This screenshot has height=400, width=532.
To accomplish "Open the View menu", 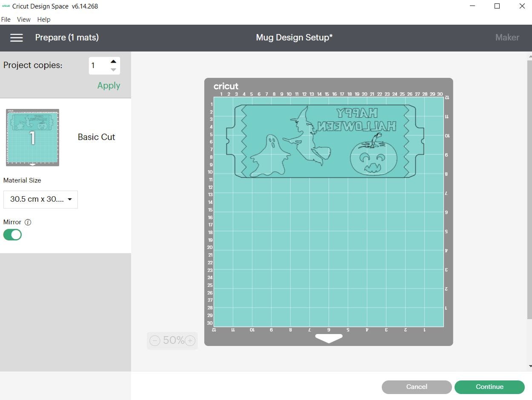I will coord(24,20).
